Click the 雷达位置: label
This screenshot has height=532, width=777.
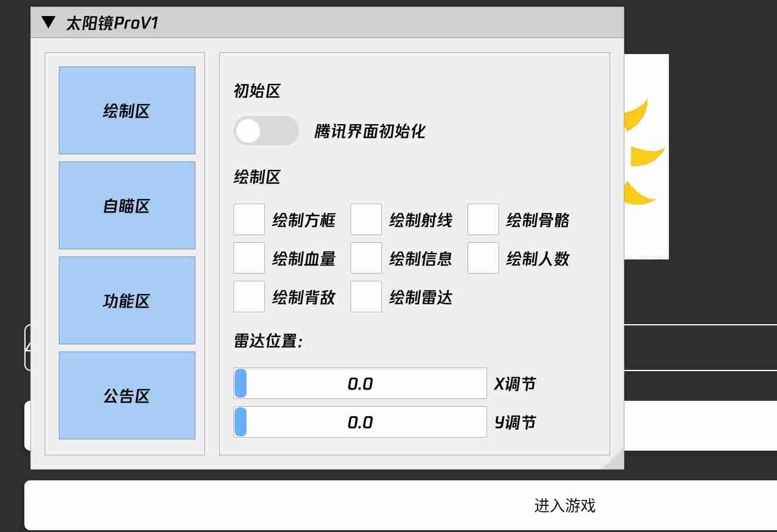268,341
